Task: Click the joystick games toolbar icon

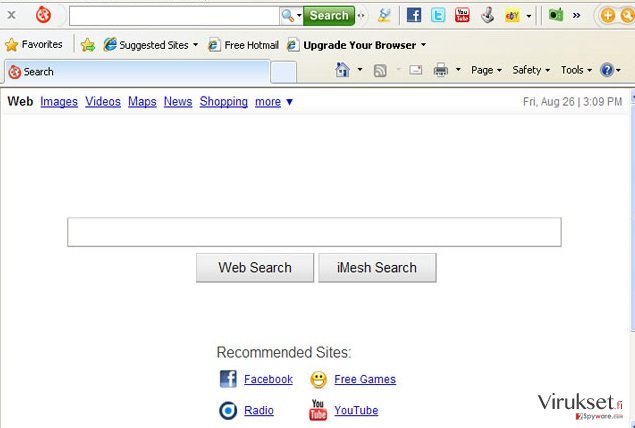Action: [x=488, y=15]
